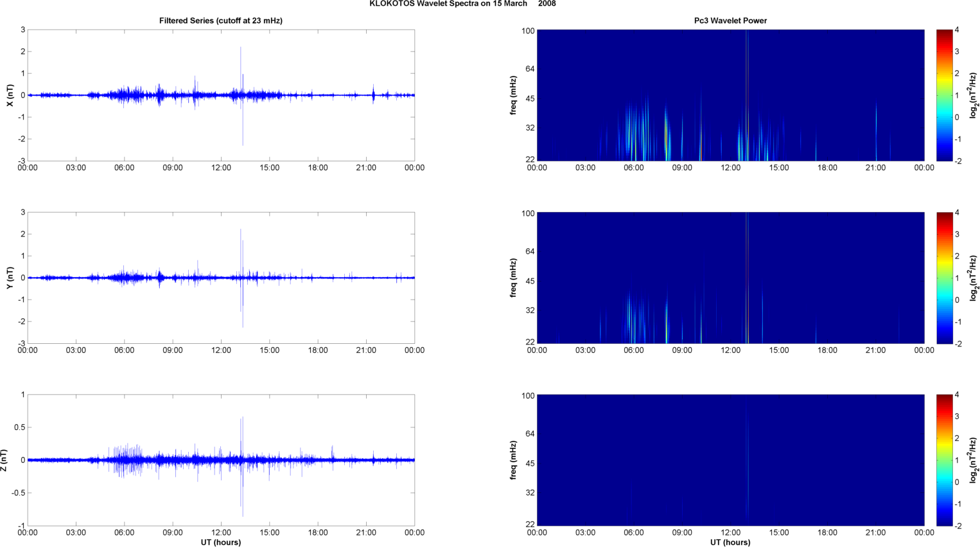This screenshot has width=980, height=547.
Task: Select the Pc3 Wavelet Power title
Action: [x=730, y=21]
